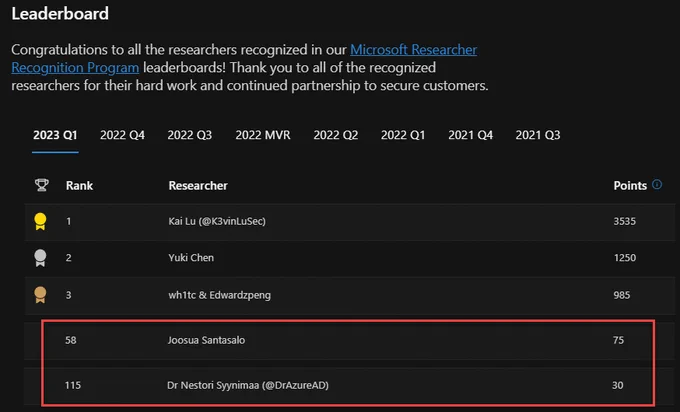Click the 75 points value
The width and height of the screenshot is (680, 412).
pos(618,340)
